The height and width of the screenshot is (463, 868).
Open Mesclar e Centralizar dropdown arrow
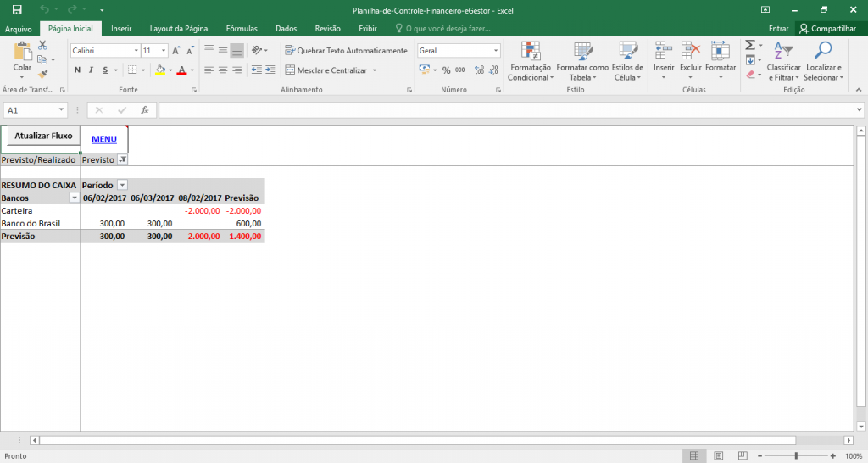375,70
